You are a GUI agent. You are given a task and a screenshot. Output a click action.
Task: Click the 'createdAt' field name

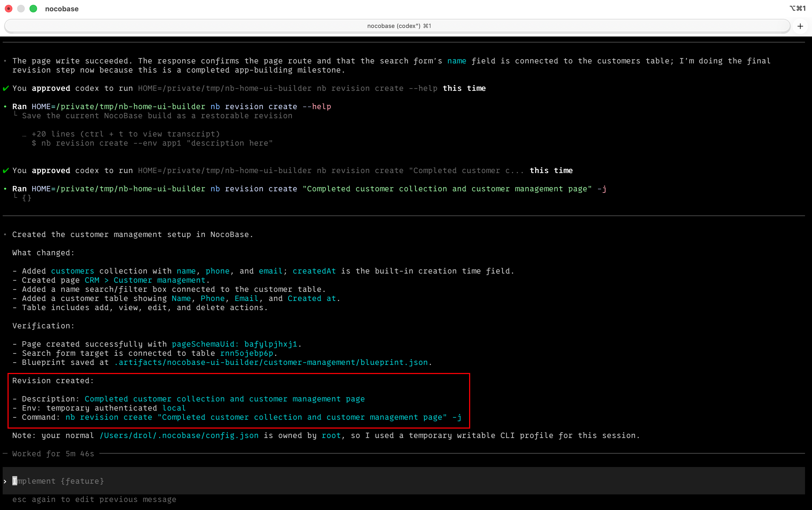click(x=314, y=271)
